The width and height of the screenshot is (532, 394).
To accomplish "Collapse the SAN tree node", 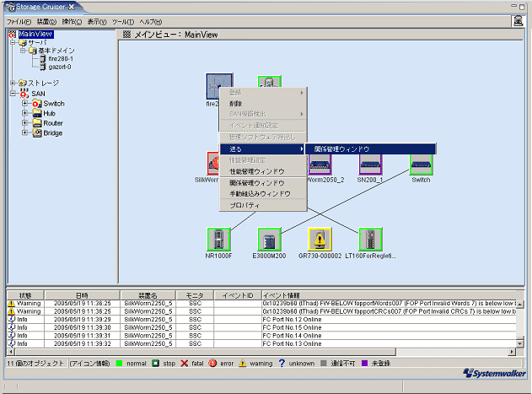I will 13,93.
